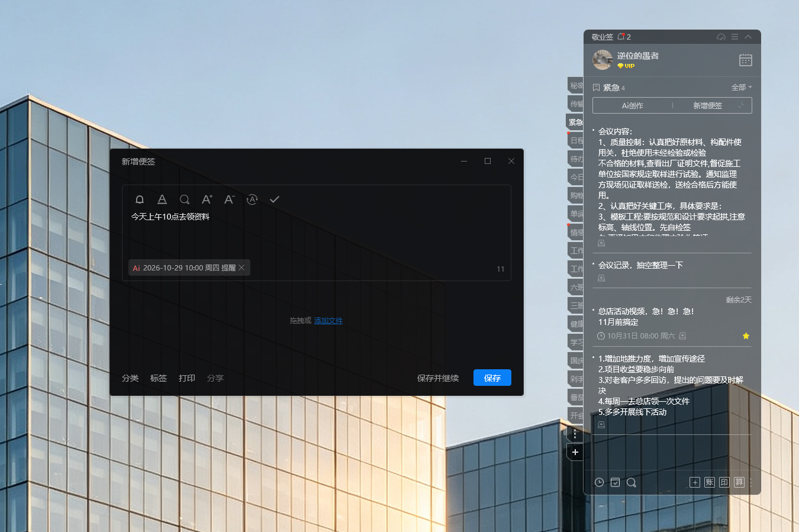Screen dimensions: 799x532
Task: Set a reminder with the bell icon
Action: 140,199
